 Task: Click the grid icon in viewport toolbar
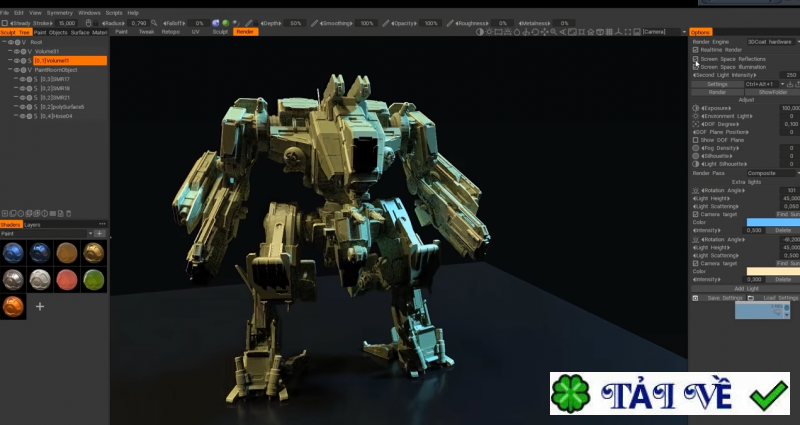609,32
